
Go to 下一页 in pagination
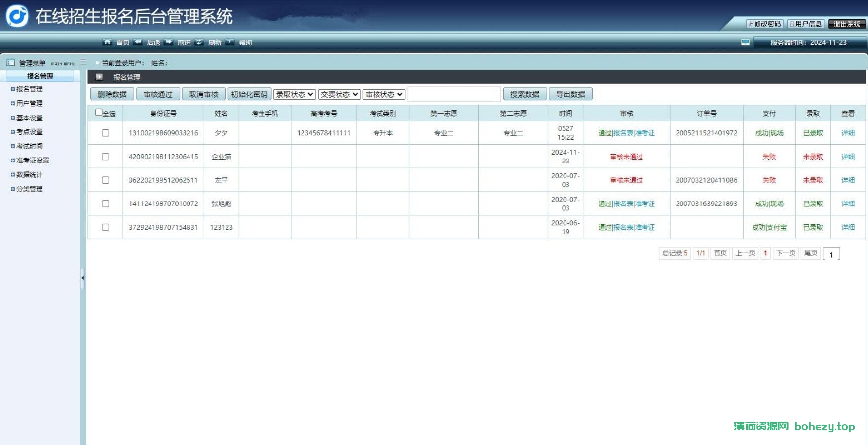click(x=786, y=253)
